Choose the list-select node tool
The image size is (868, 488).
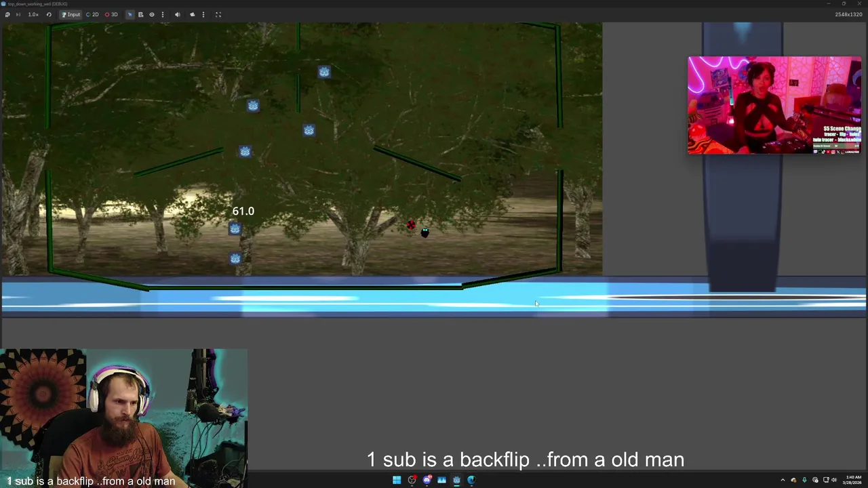tap(140, 14)
